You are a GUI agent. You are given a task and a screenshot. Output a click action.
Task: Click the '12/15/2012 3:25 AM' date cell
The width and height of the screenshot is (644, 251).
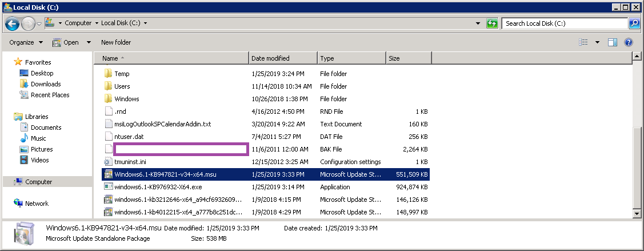[279, 162]
